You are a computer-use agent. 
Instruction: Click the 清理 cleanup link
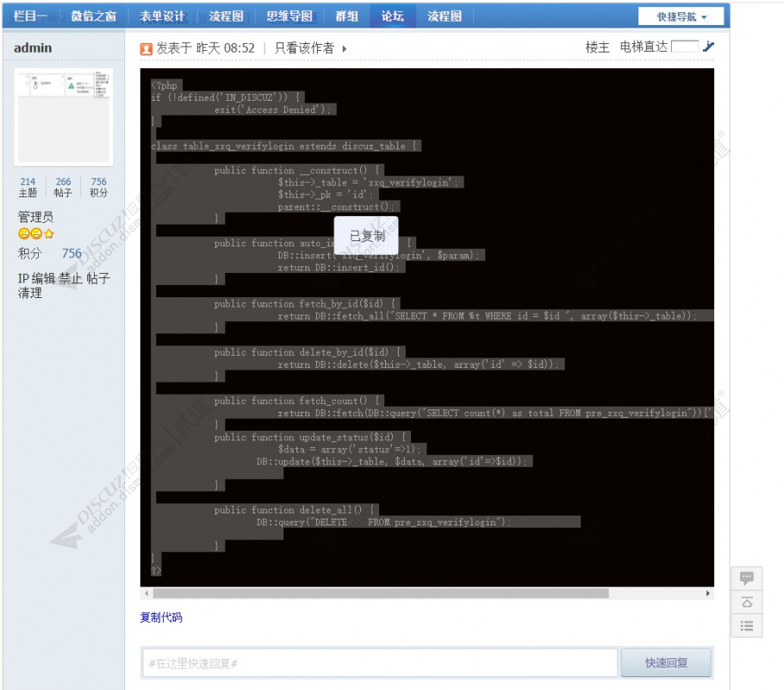(30, 293)
